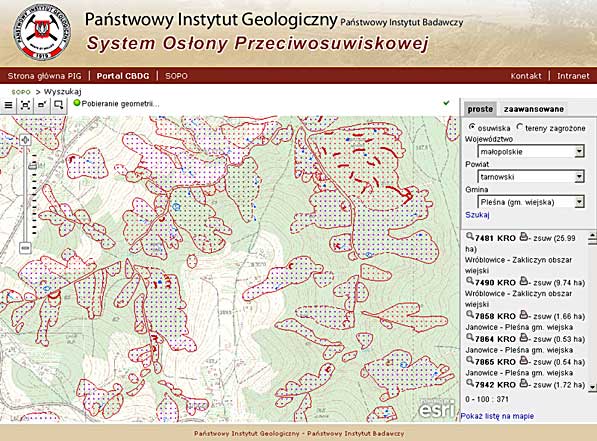Click the zoom to full extent tool
The width and height of the screenshot is (597, 441).
[x=26, y=105]
